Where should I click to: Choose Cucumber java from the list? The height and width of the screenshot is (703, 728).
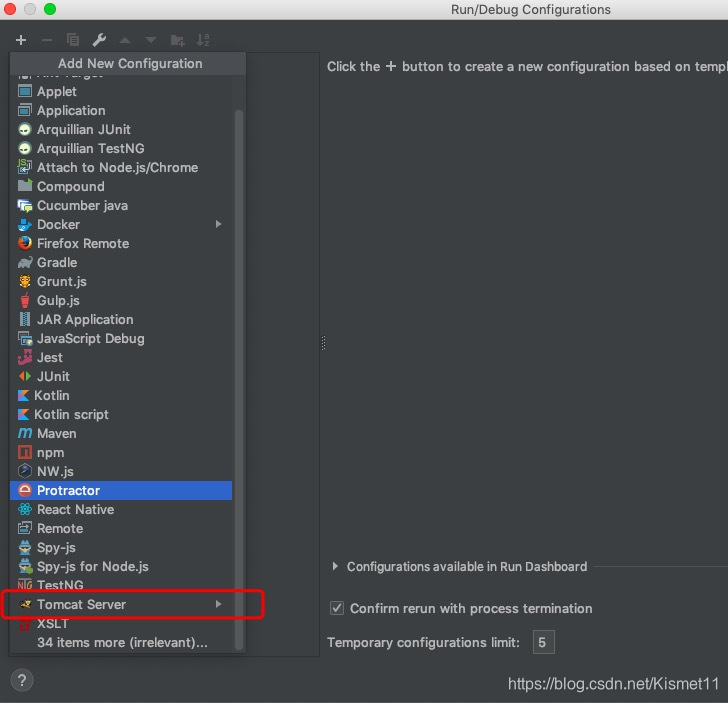(x=121, y=206)
